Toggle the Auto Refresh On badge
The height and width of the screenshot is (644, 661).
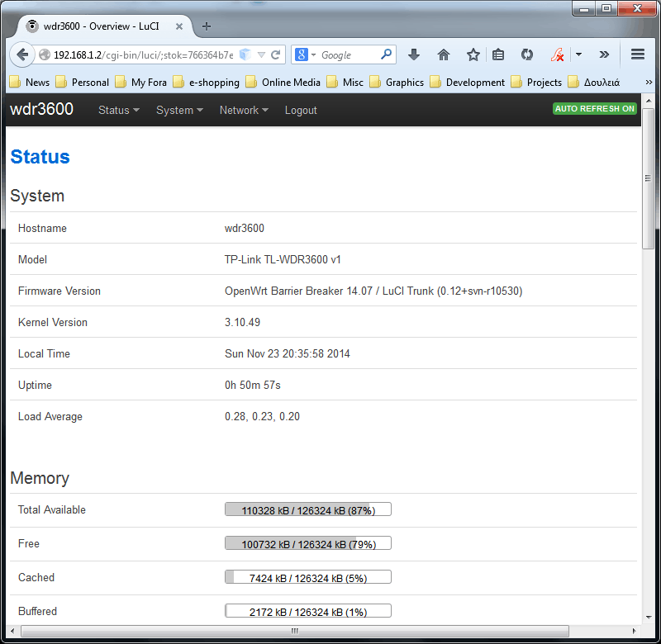594,109
